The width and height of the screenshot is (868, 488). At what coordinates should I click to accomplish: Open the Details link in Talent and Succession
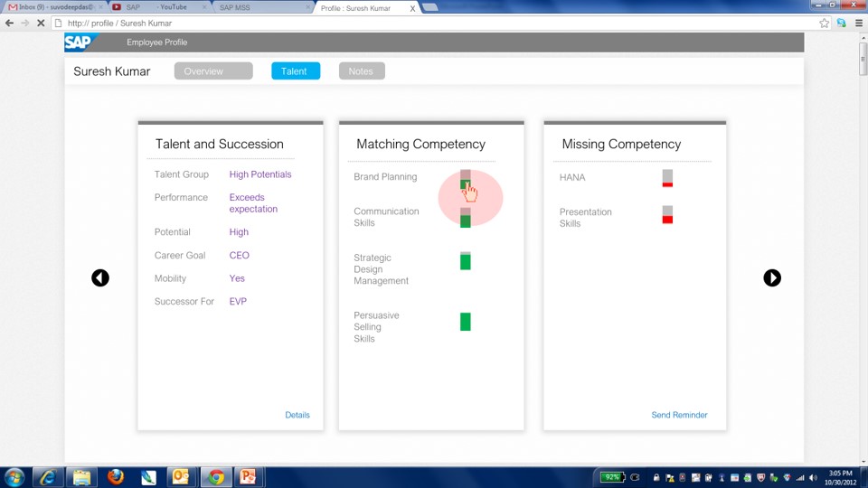(x=297, y=415)
